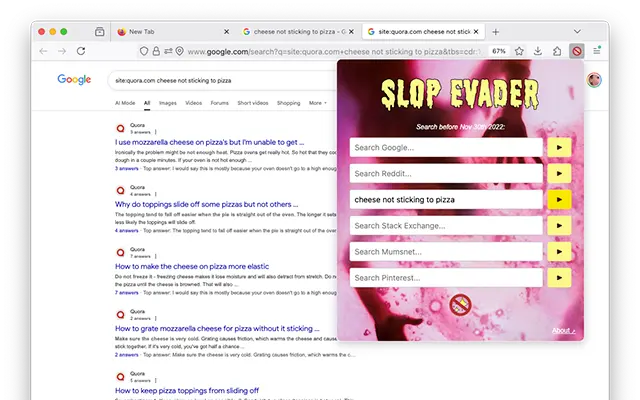
Task: Click the browser address bar URL
Action: pyautogui.click(x=334, y=51)
